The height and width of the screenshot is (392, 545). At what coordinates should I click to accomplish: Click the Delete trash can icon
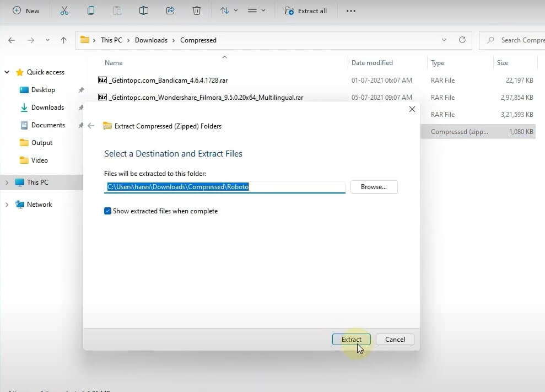(197, 10)
